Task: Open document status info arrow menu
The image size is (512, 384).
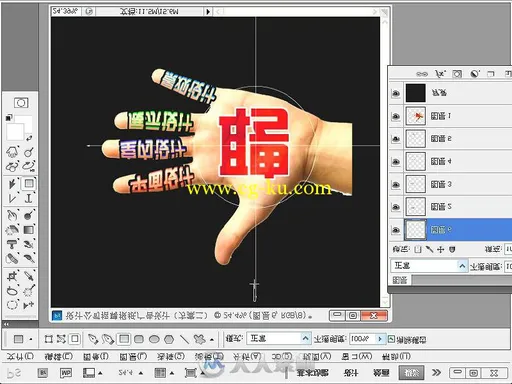Action: pos(208,12)
